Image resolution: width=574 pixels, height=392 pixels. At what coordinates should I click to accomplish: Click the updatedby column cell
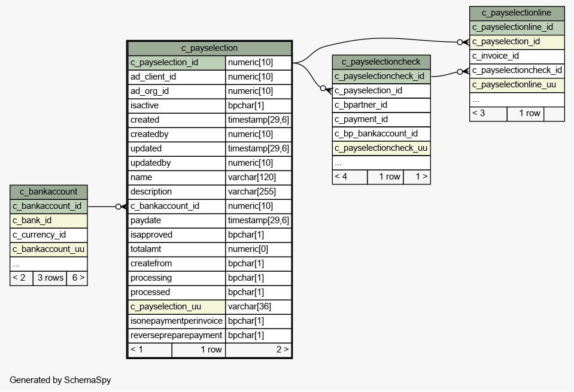point(177,163)
